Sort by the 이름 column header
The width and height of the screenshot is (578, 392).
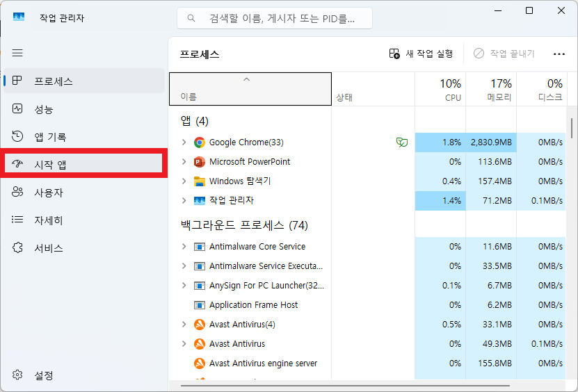point(250,89)
